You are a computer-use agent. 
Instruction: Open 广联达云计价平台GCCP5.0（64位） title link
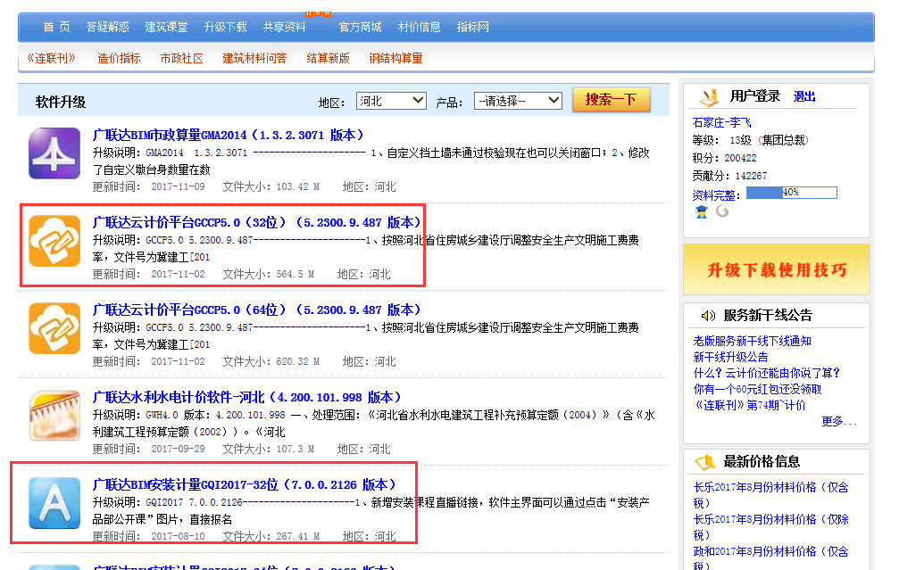[257, 310]
